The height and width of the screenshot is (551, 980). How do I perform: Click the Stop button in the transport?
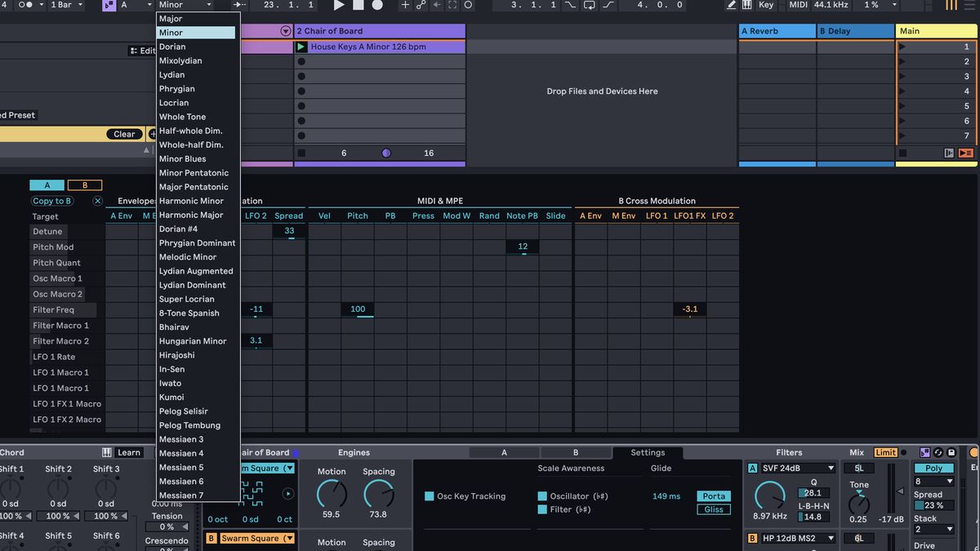pos(357,6)
